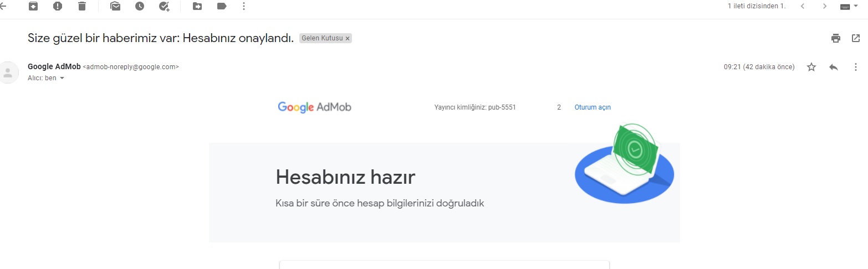Open the email in a new window
Screen dimensions: 868x269
click(856, 38)
